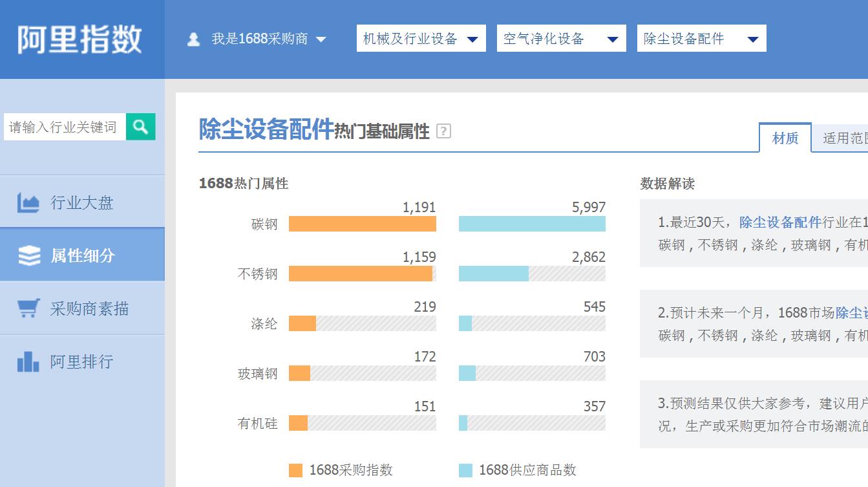Click the blue 1688供应商品数 legend swatch
The width and height of the screenshot is (868, 487).
click(465, 470)
